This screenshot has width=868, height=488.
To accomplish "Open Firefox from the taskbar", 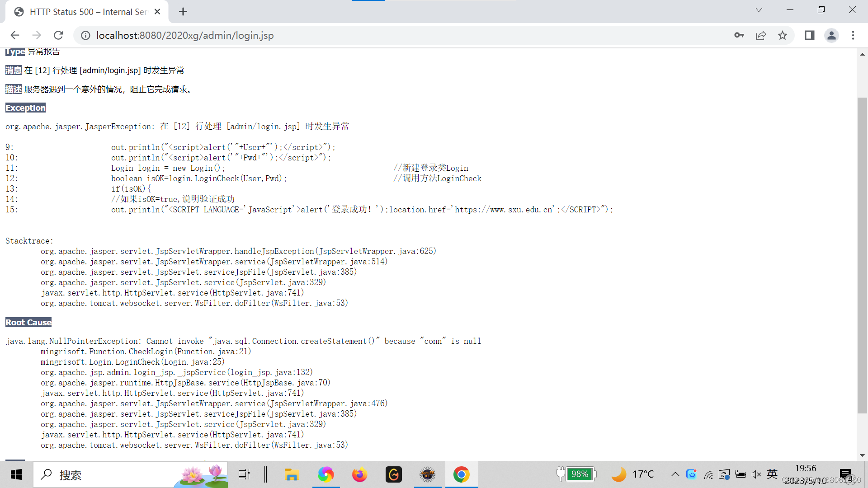I will (360, 474).
